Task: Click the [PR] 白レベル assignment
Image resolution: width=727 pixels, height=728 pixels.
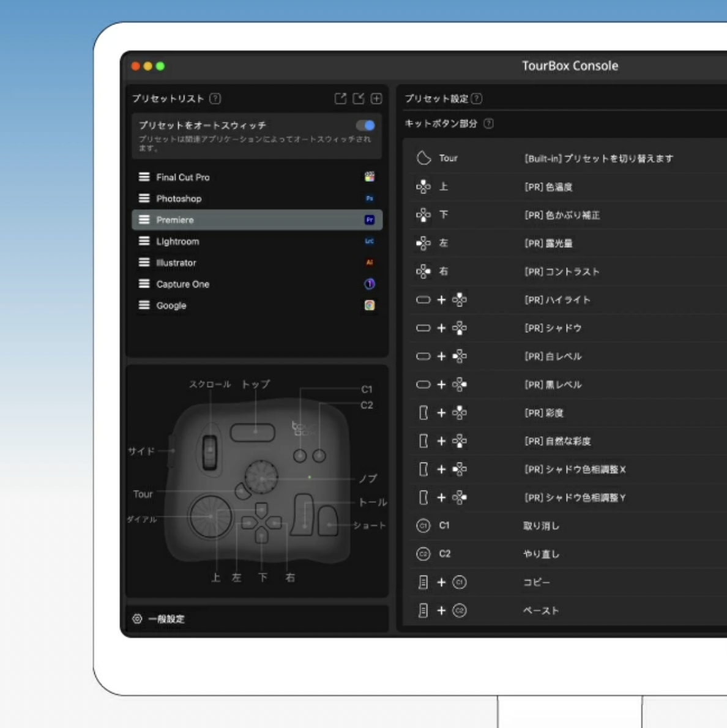Action: point(553,356)
